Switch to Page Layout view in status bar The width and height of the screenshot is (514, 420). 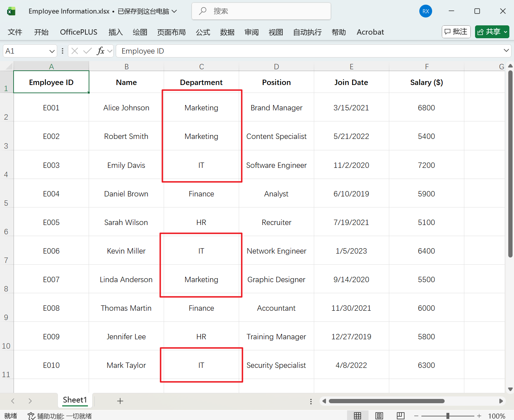(379, 415)
